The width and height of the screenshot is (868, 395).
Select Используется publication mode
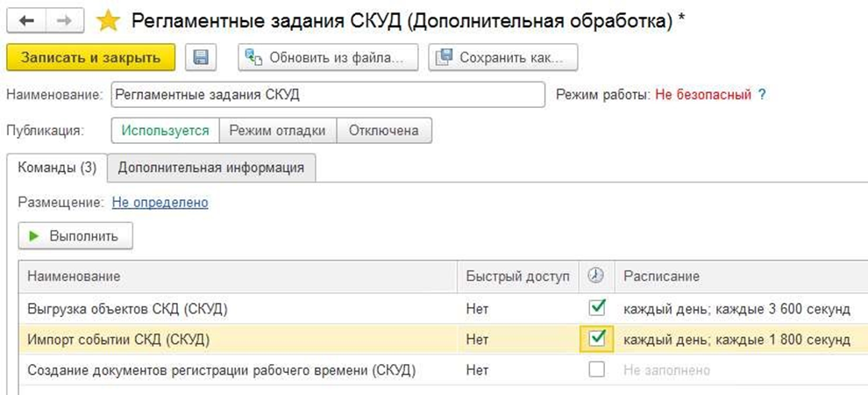tap(165, 131)
